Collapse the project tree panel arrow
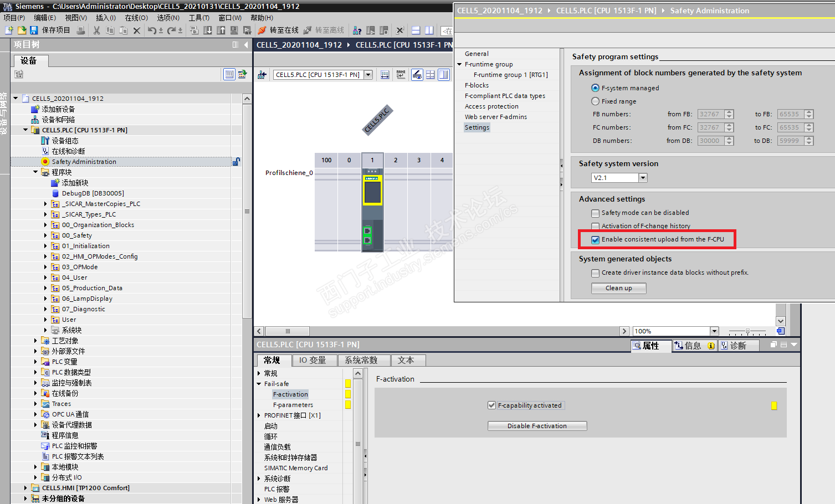This screenshot has height=504, width=835. click(x=246, y=45)
